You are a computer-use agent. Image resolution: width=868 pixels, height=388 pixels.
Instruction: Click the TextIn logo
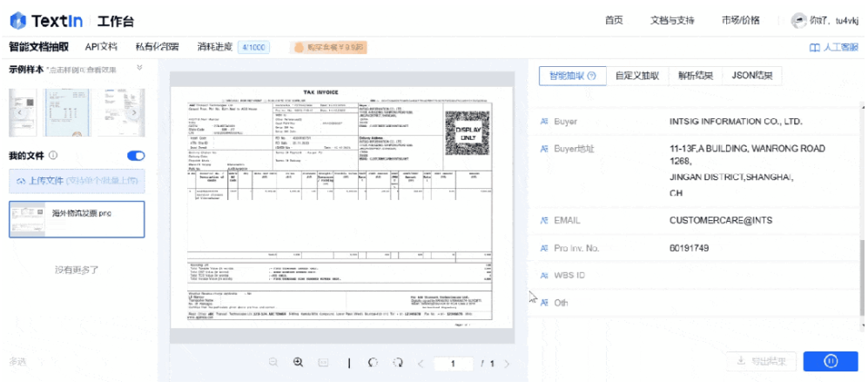point(46,21)
